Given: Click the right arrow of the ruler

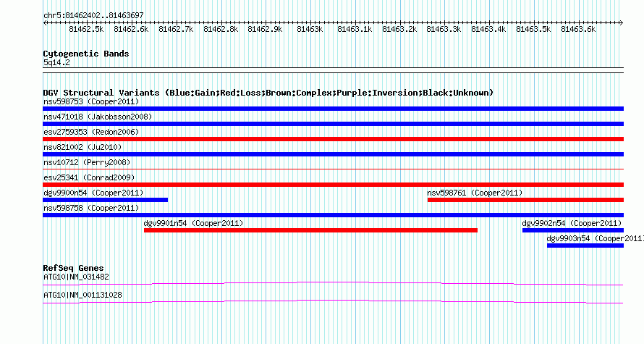Looking at the screenshot, I should click(621, 23).
